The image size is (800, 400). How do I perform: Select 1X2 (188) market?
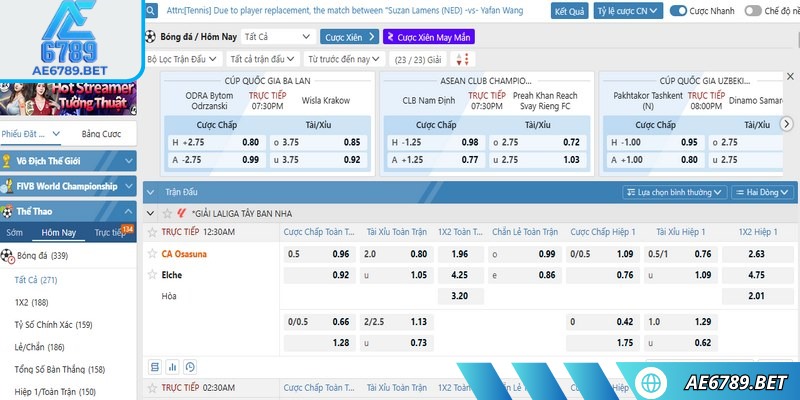coord(32,303)
